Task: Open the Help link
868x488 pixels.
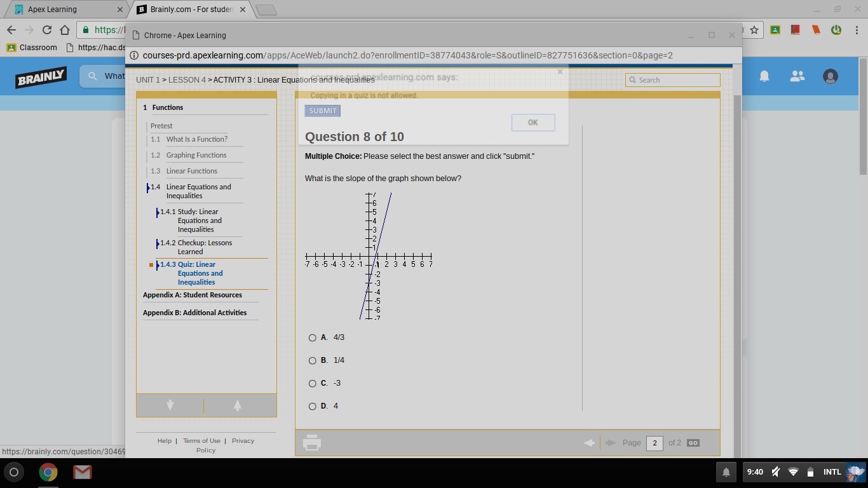Action: coord(164,441)
